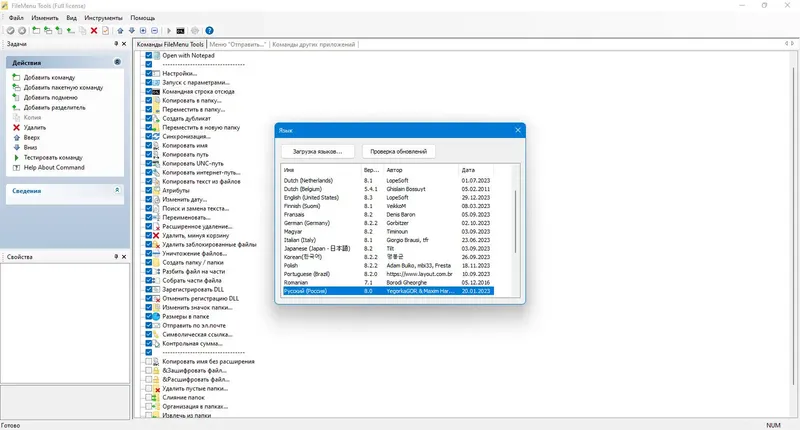Click the Add batch command toolbar icon
Image resolution: width=800 pixels, height=430 pixels.
pos(47,31)
